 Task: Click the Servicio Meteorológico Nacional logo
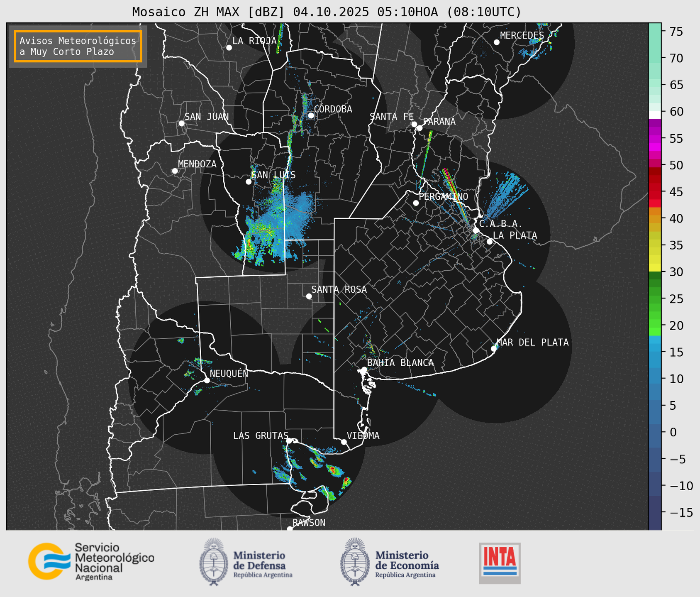91,561
